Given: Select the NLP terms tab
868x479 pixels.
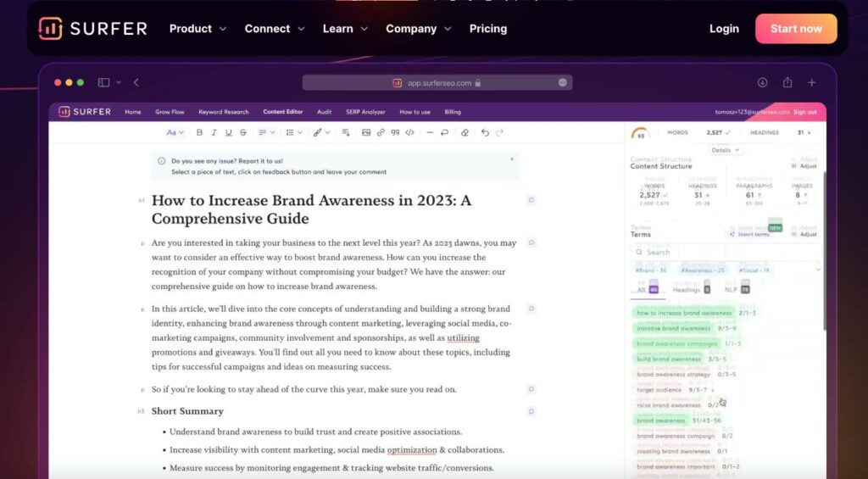Looking at the screenshot, I should pyautogui.click(x=737, y=288).
